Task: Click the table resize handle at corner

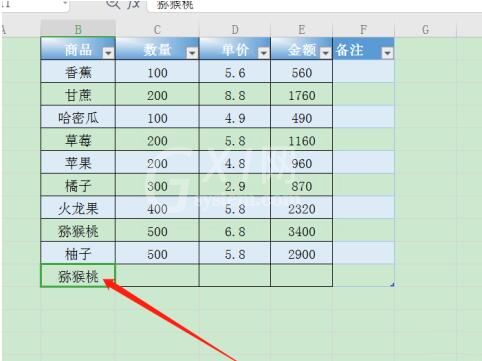Action: 392,284
